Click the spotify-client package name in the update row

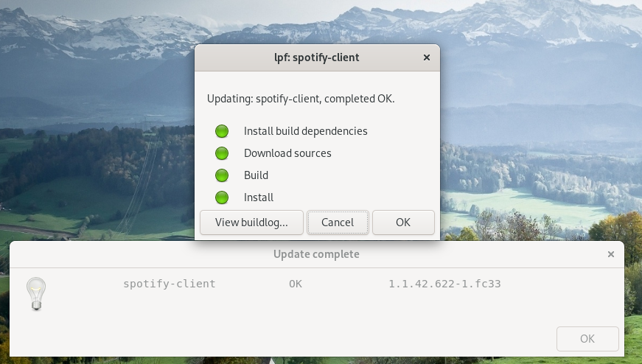(x=170, y=284)
